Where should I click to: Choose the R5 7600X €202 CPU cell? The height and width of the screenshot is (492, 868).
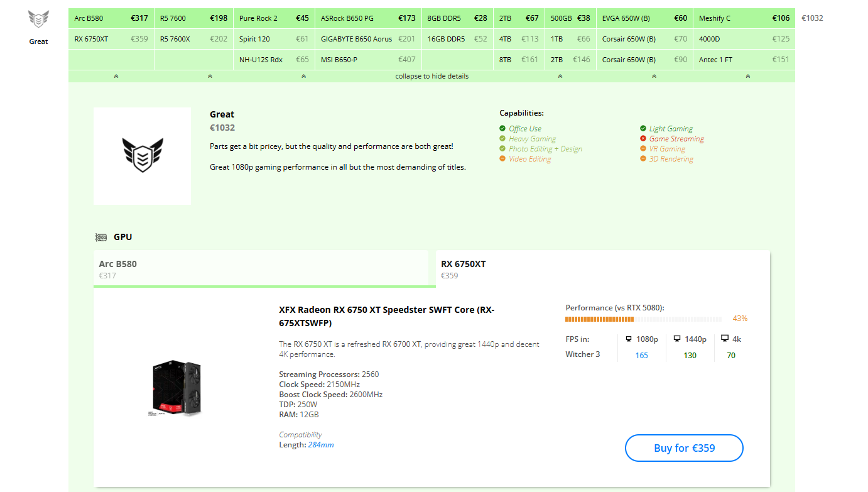point(193,39)
